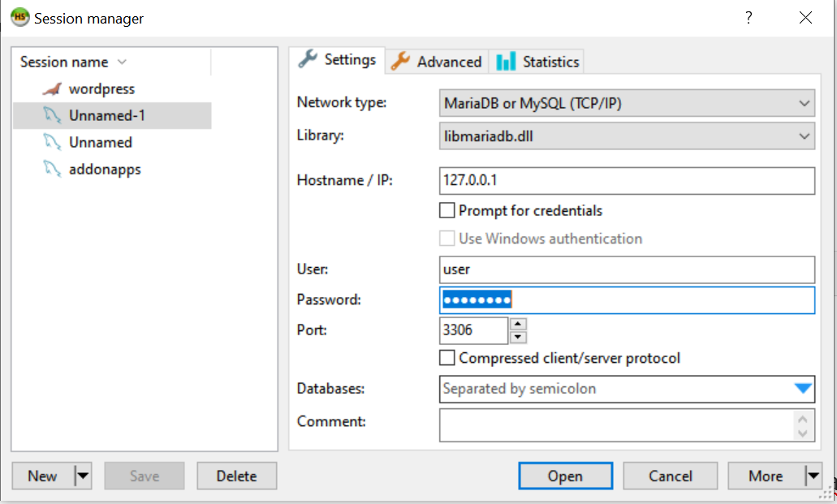This screenshot has height=504, width=837.
Task: Click the Hostname / IP field
Action: [x=627, y=180]
